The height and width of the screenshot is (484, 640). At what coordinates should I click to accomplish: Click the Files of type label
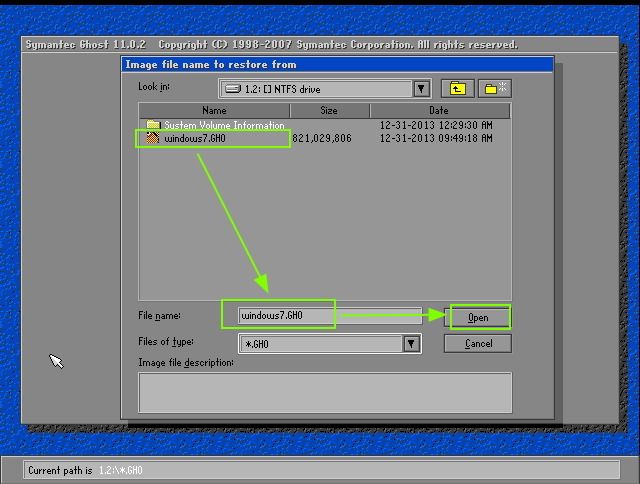pyautogui.click(x=166, y=342)
